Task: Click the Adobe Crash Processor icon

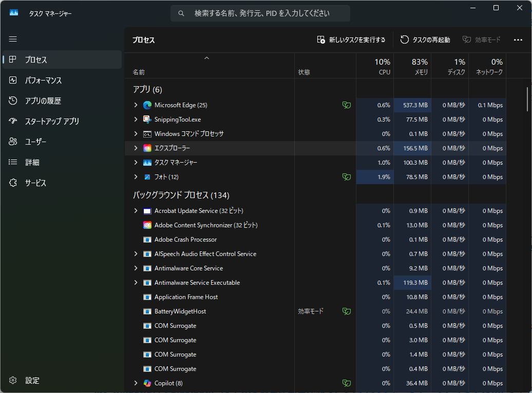Action: point(147,240)
